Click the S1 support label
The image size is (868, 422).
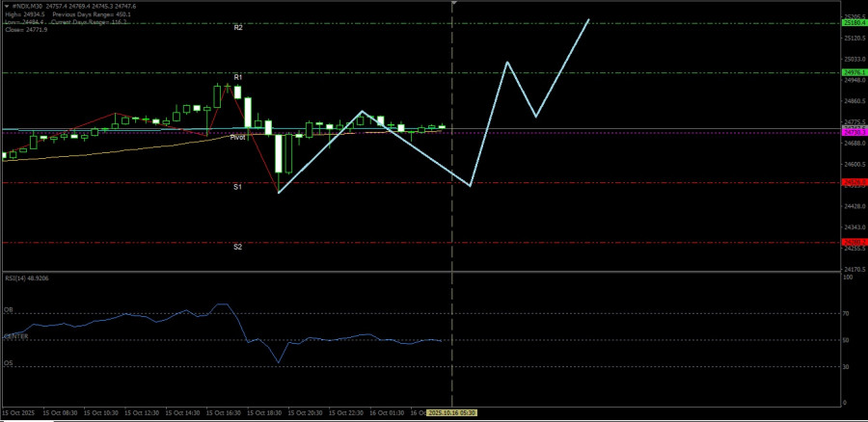[237, 187]
